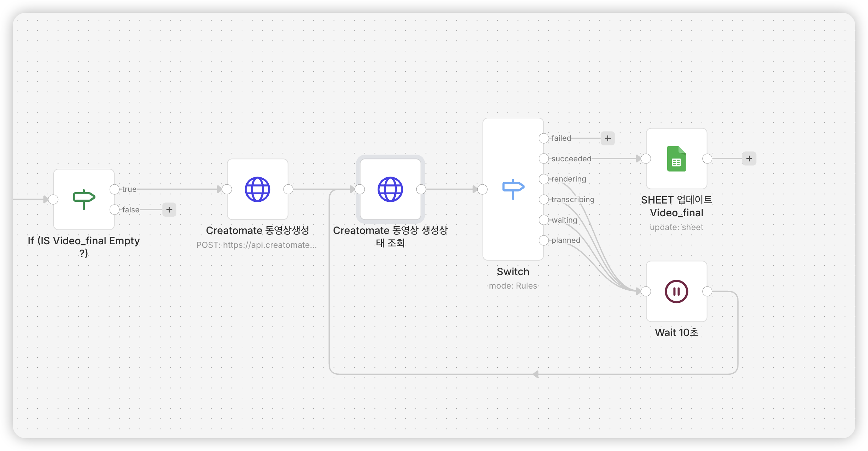The image size is (868, 451).
Task: Click the If node false output connector
Action: pyautogui.click(x=115, y=210)
